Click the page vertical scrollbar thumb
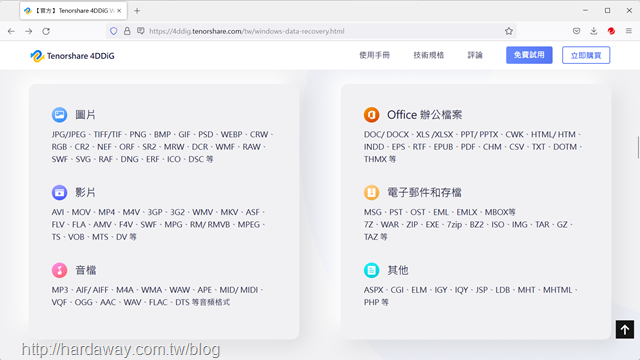640x360 pixels. point(638,147)
